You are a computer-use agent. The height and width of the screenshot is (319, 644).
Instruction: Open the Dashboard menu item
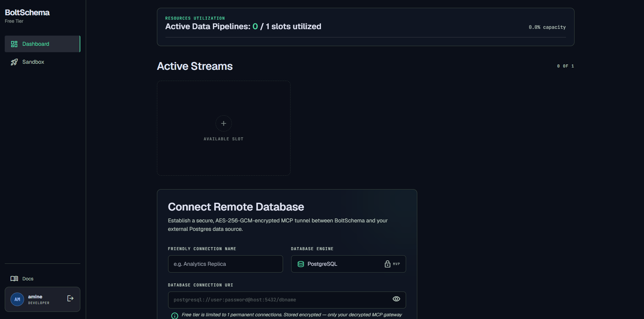(x=42, y=44)
